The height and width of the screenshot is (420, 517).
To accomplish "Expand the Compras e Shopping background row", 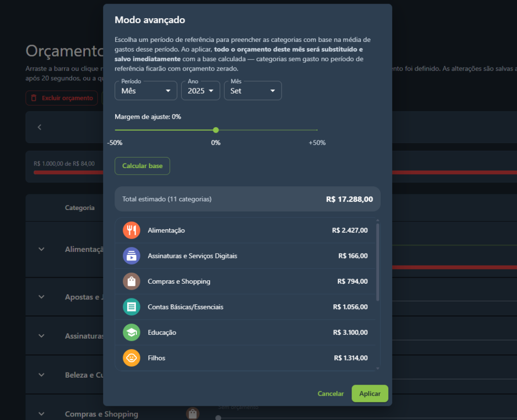I will coord(41,414).
